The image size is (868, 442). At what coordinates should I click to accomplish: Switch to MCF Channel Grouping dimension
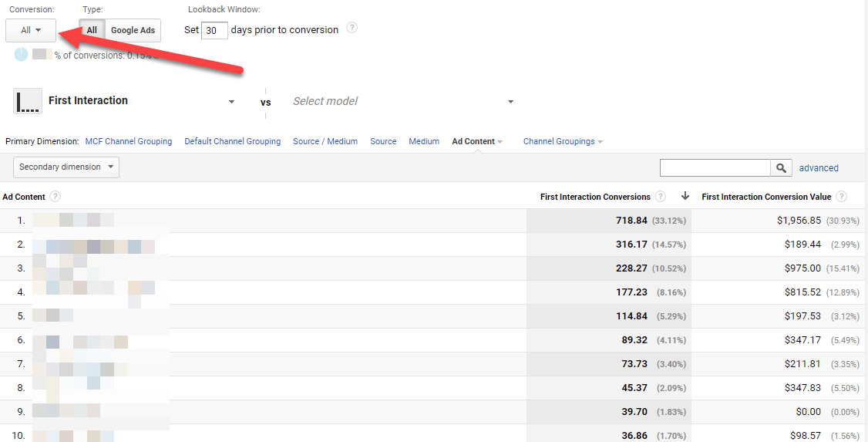coord(129,141)
